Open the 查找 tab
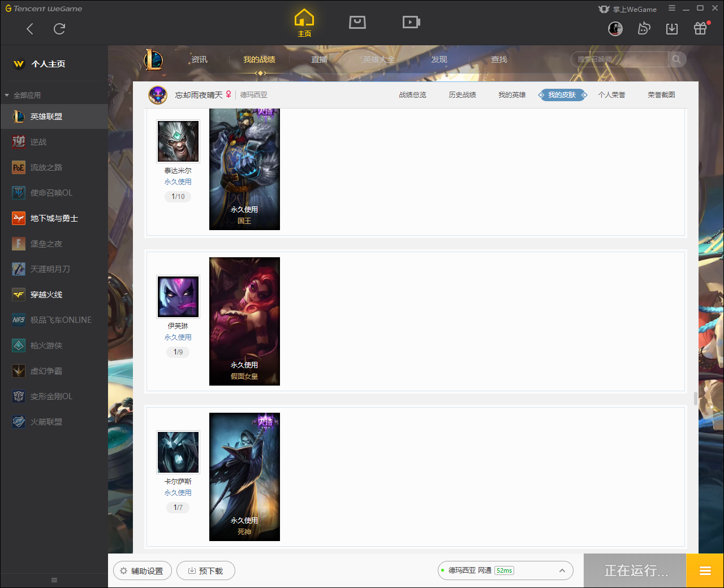Image resolution: width=724 pixels, height=588 pixels. pyautogui.click(x=499, y=59)
